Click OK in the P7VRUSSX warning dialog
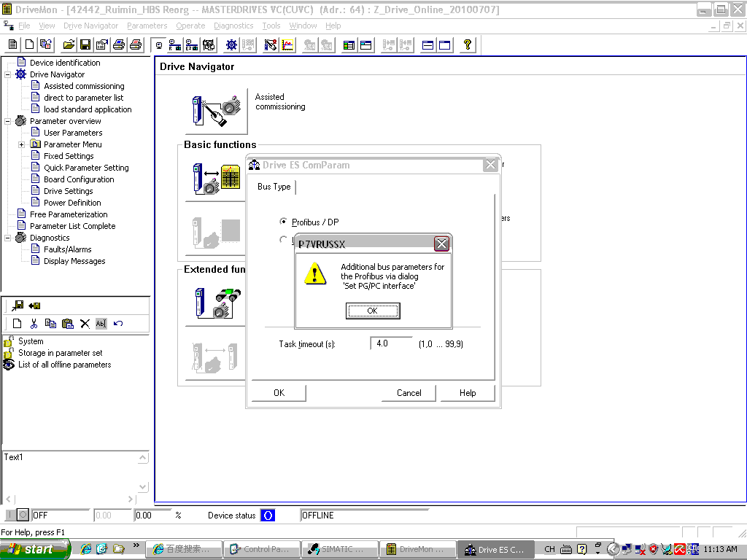This screenshot has height=560, width=747. [373, 311]
